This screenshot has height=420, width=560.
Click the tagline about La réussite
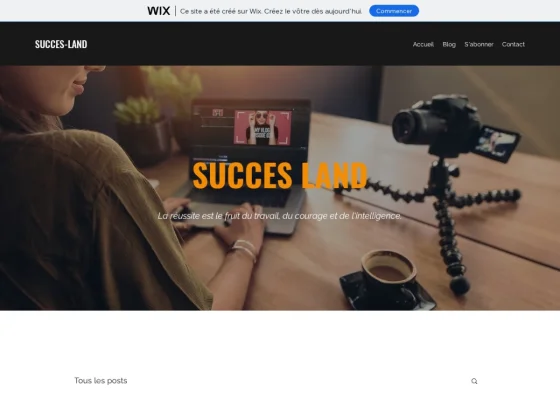click(x=280, y=216)
